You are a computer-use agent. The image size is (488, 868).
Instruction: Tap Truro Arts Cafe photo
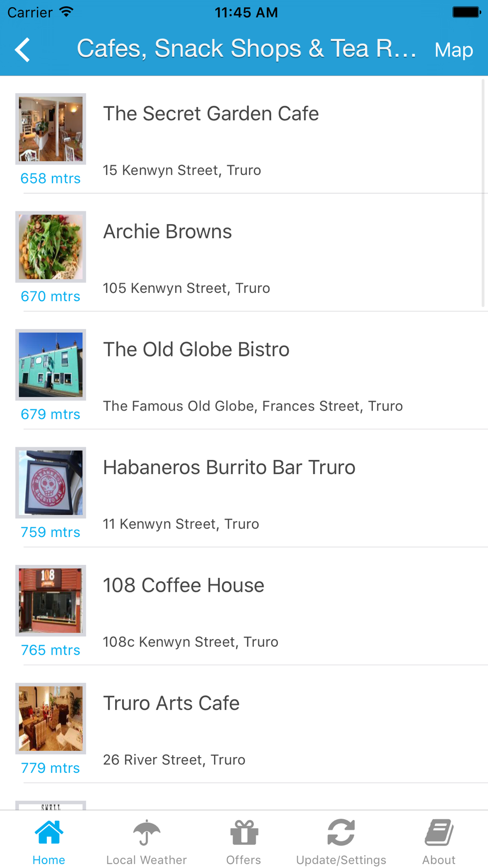[x=51, y=719]
